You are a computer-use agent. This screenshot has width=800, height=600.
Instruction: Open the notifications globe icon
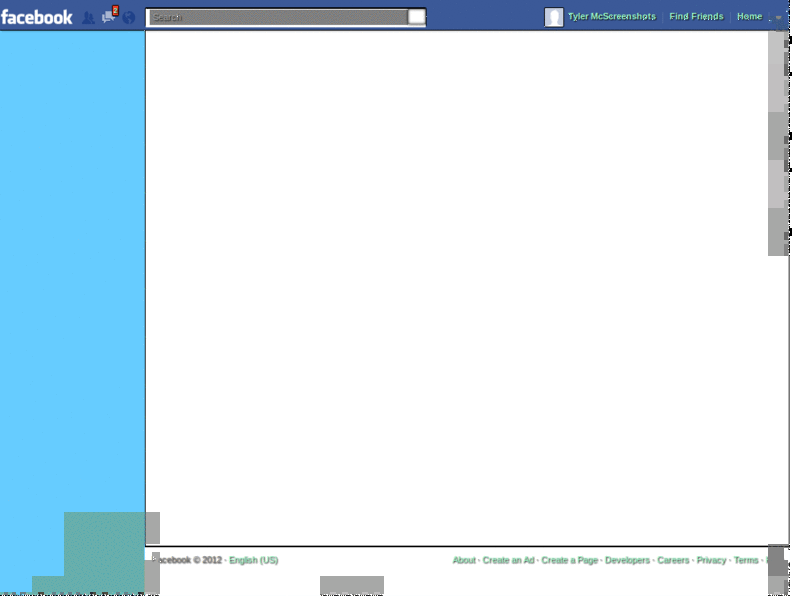[x=129, y=18]
